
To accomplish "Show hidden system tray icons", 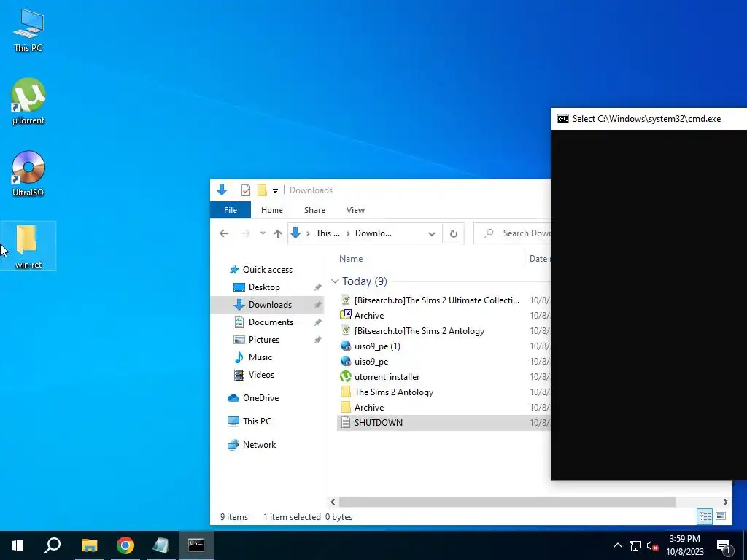I will (x=617, y=545).
